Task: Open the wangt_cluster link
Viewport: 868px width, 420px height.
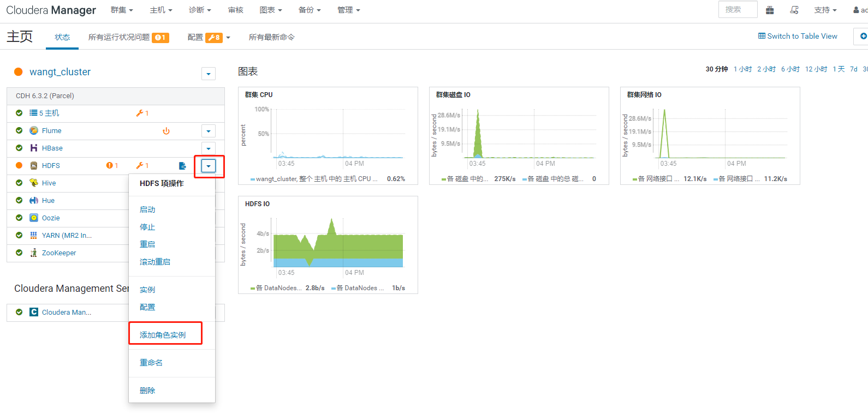Action: [60, 72]
